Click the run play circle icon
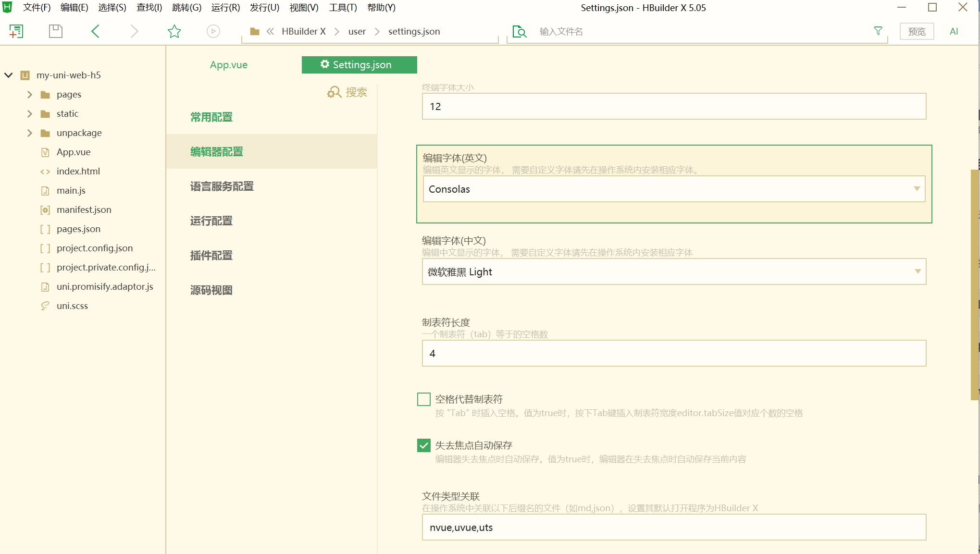This screenshot has width=980, height=554. pyautogui.click(x=213, y=32)
